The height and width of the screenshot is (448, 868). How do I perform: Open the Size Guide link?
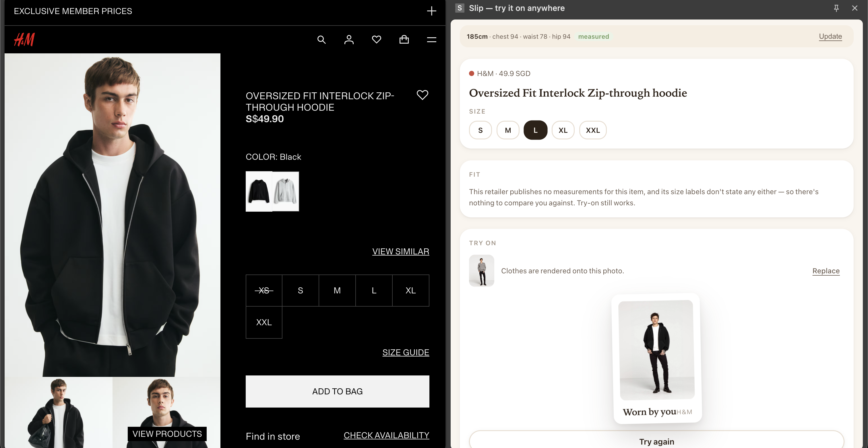tap(406, 352)
